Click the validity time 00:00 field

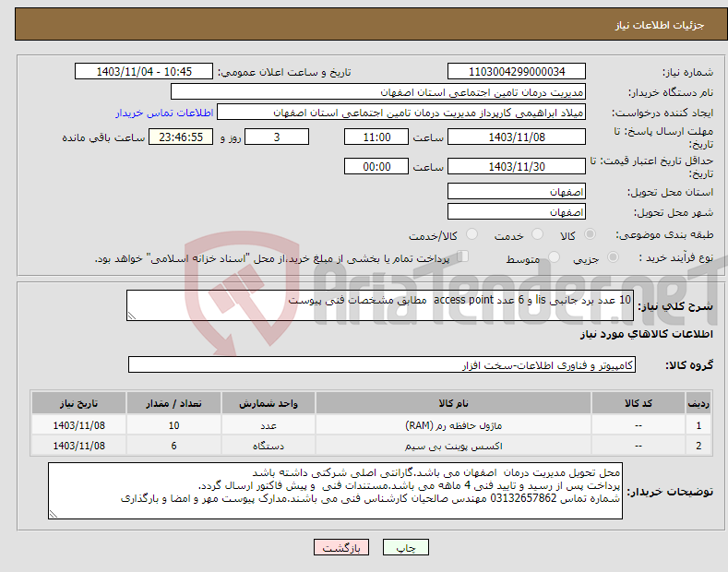(x=376, y=166)
